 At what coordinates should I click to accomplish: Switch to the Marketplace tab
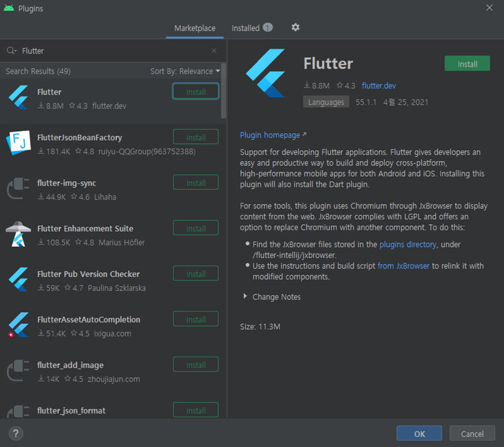coord(195,28)
